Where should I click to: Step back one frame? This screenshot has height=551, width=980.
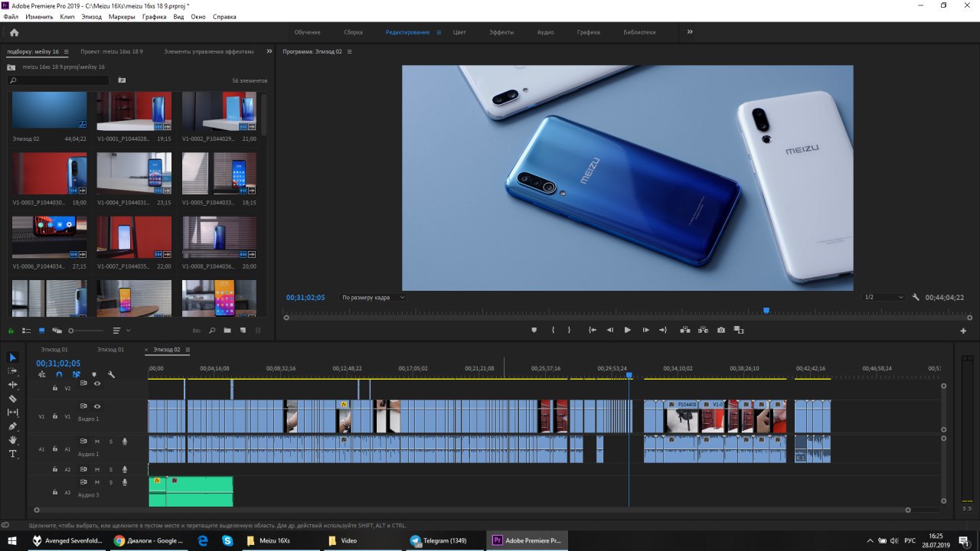coord(610,330)
